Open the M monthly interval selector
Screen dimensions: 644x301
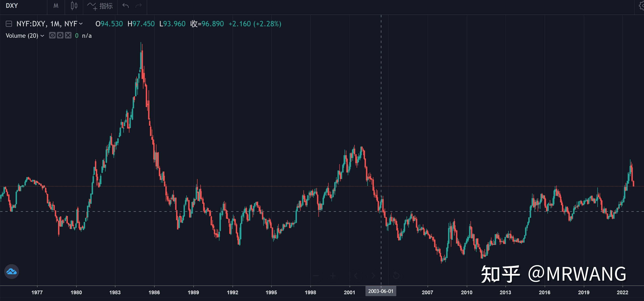[x=56, y=6]
